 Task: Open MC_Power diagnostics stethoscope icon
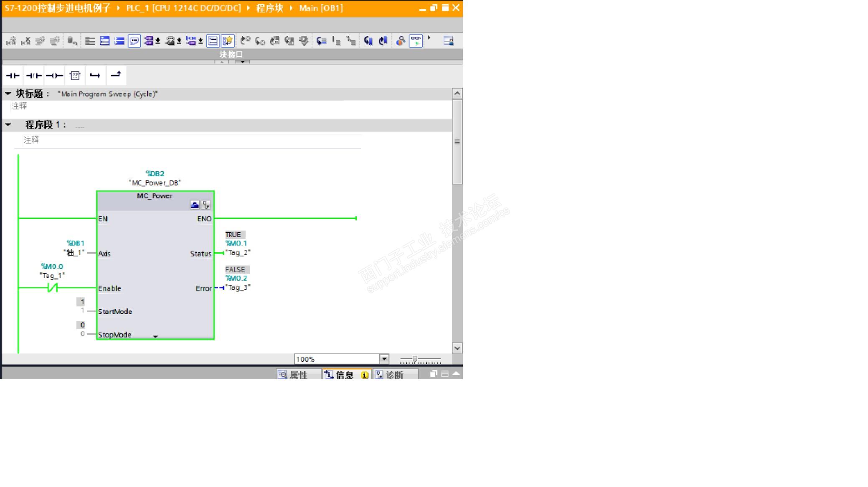[x=206, y=205]
